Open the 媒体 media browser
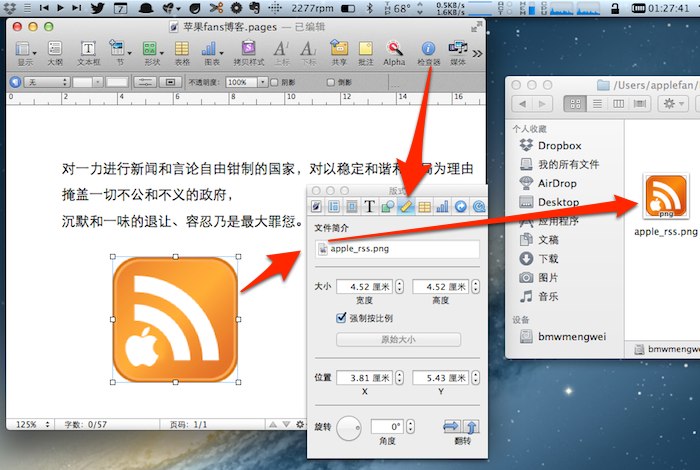The image size is (700, 470). [458, 53]
